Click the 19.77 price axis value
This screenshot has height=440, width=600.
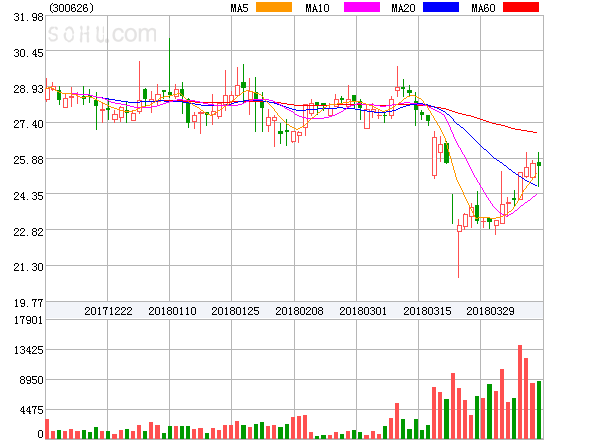click(x=29, y=303)
